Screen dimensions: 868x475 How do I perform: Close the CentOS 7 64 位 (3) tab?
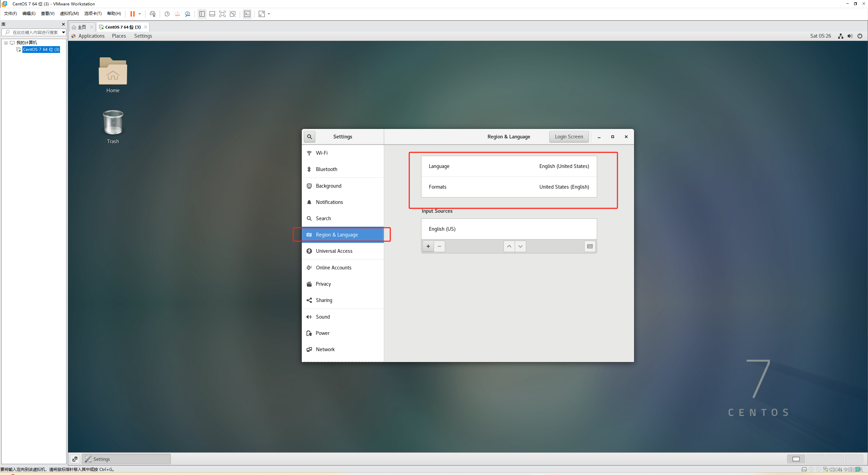click(145, 27)
